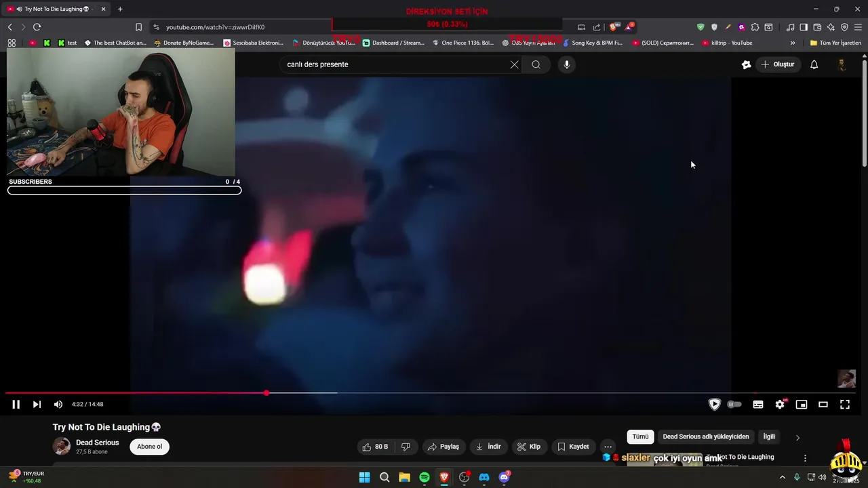Open Windows Start menu
The width and height of the screenshot is (868, 488).
[x=364, y=477]
